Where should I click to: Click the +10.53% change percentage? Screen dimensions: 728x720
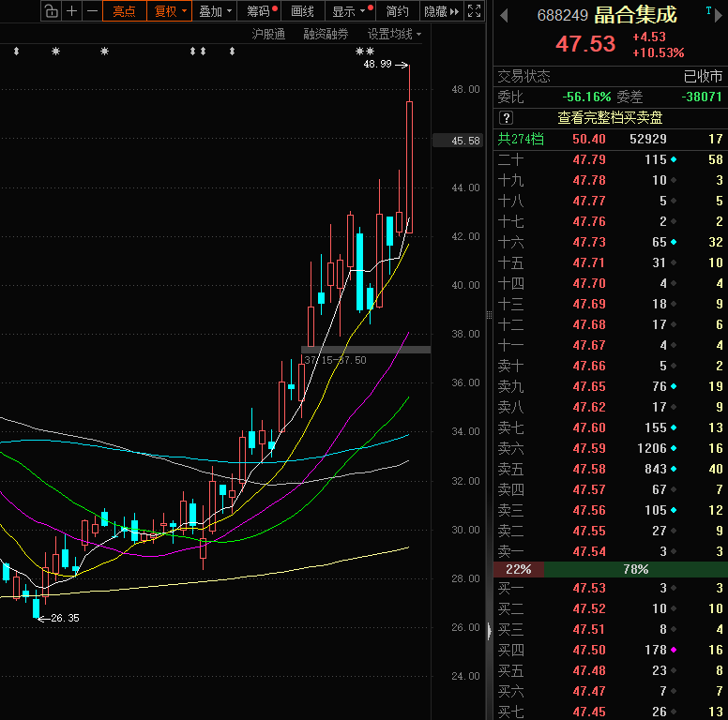pyautogui.click(x=659, y=52)
